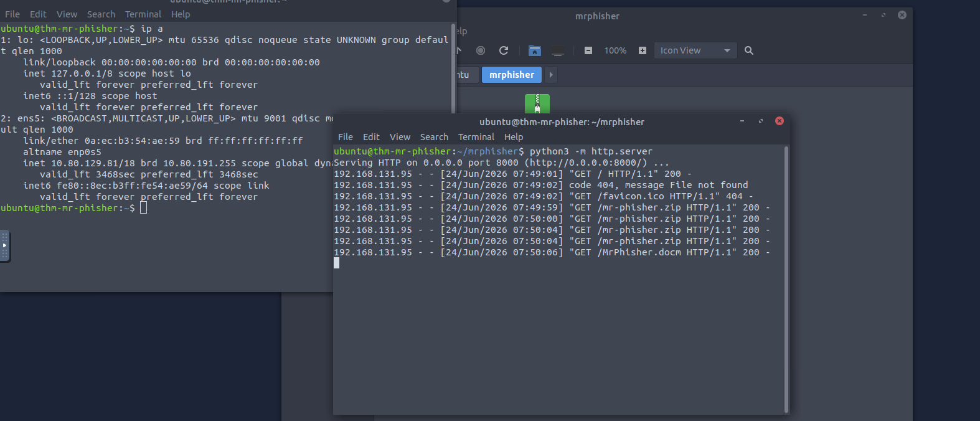The width and height of the screenshot is (980, 421).
Task: Click the Computer icon in file manager toolbar
Action: pyautogui.click(x=558, y=50)
